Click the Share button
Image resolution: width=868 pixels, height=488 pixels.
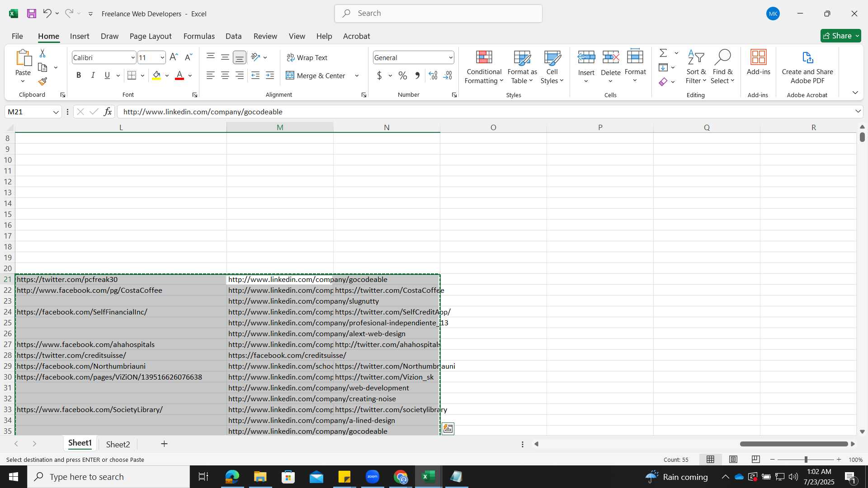840,36
